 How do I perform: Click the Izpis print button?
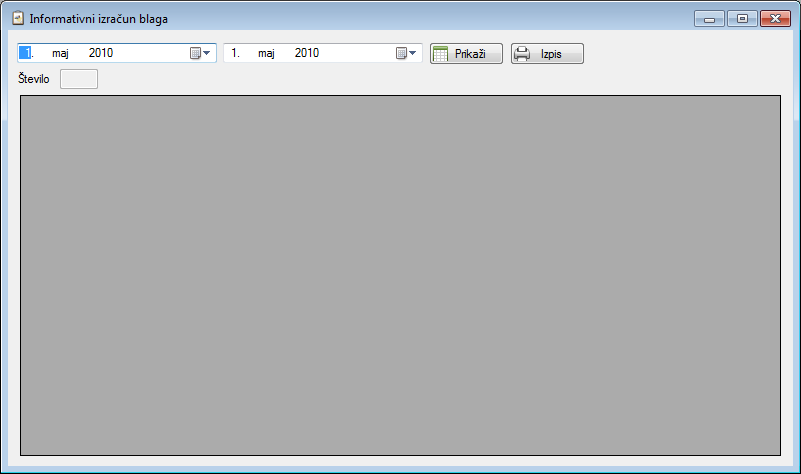click(547, 54)
